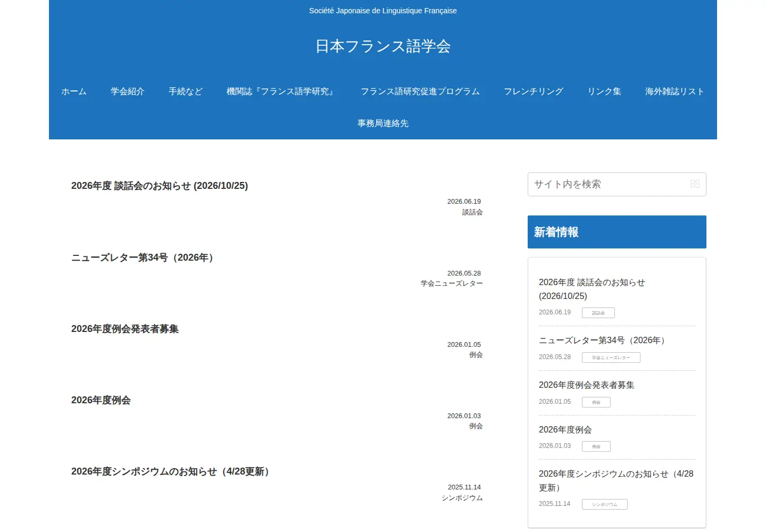
Task: Click date 2026.05.28 in main list
Action: click(464, 273)
